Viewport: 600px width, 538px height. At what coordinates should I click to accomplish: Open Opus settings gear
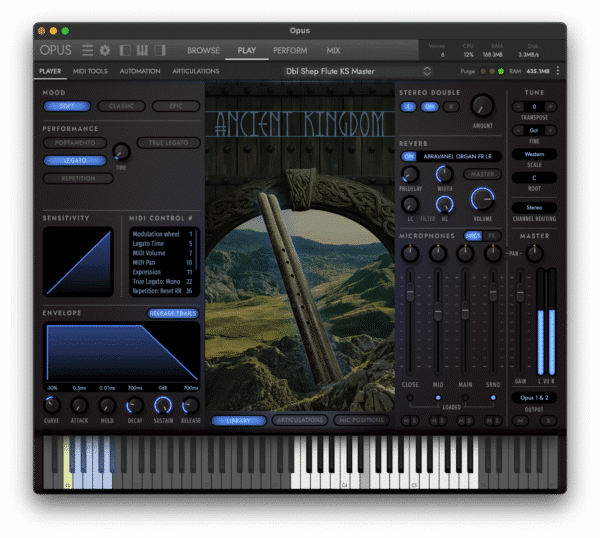(x=105, y=50)
